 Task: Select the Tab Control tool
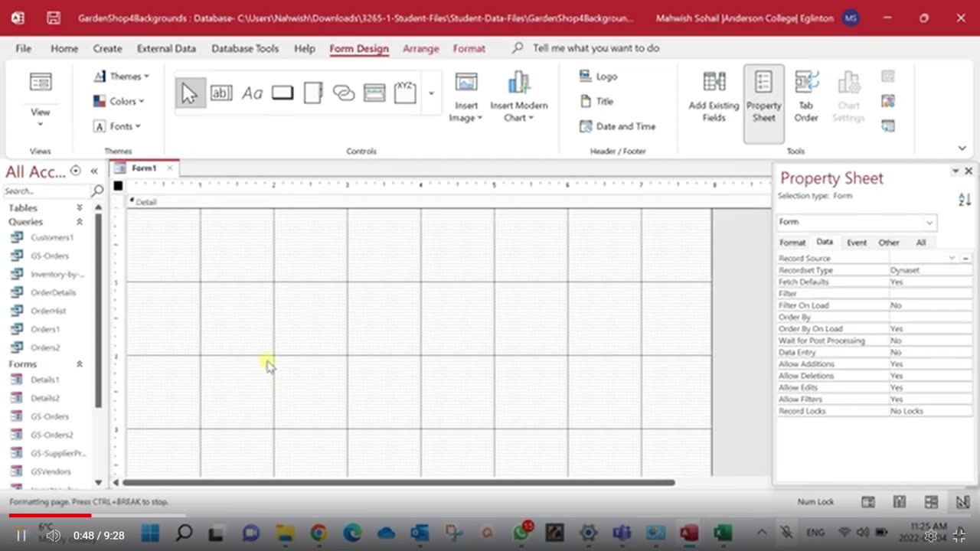pos(313,93)
